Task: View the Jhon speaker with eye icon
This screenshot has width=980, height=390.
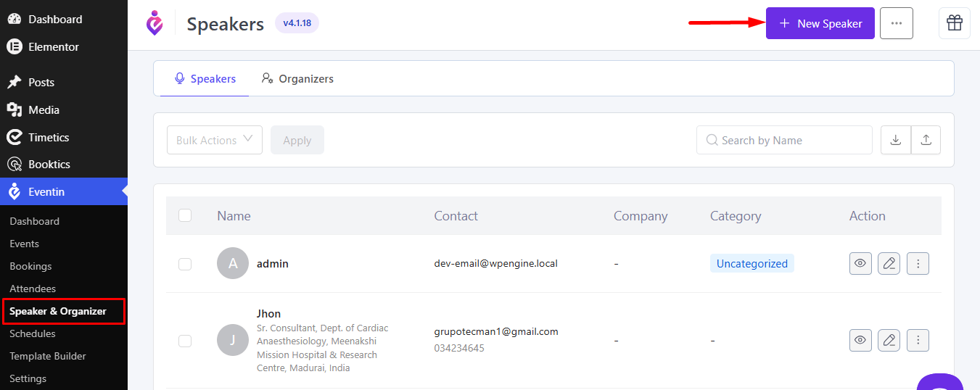Action: (860, 340)
